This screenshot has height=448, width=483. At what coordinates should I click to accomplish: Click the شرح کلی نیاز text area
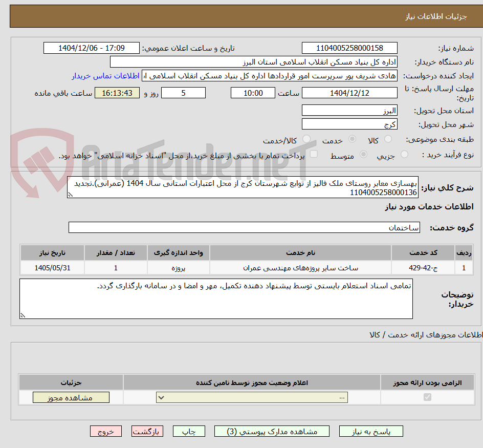click(x=243, y=187)
